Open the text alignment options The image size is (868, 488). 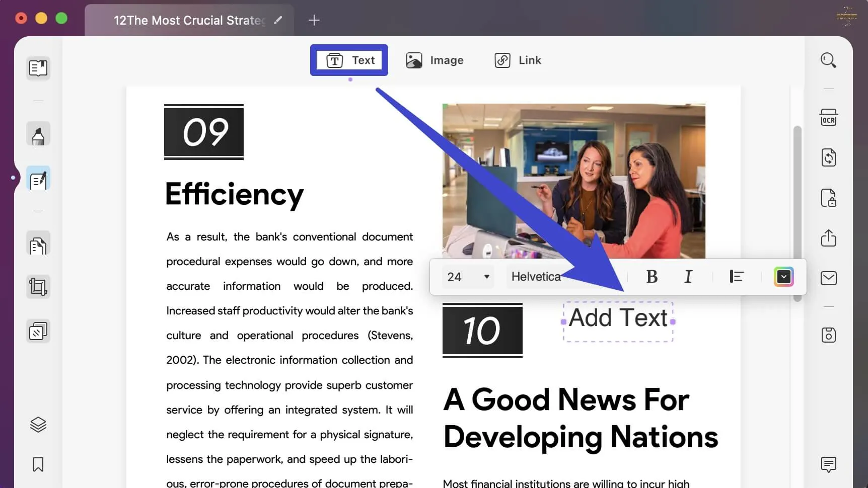coord(737,276)
